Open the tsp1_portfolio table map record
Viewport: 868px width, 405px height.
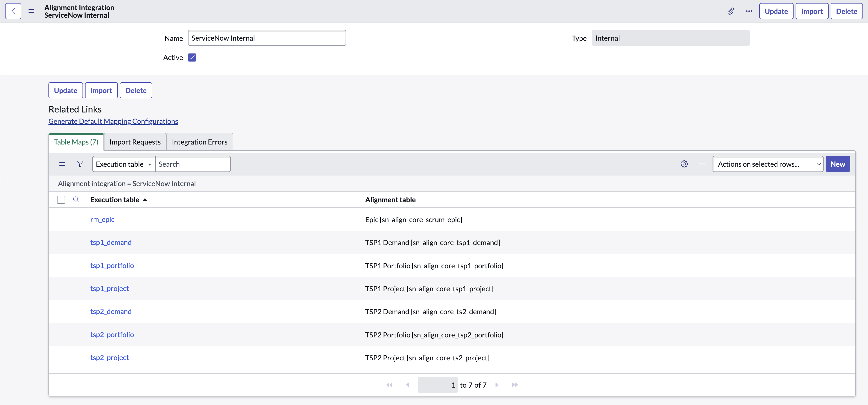[x=112, y=266]
